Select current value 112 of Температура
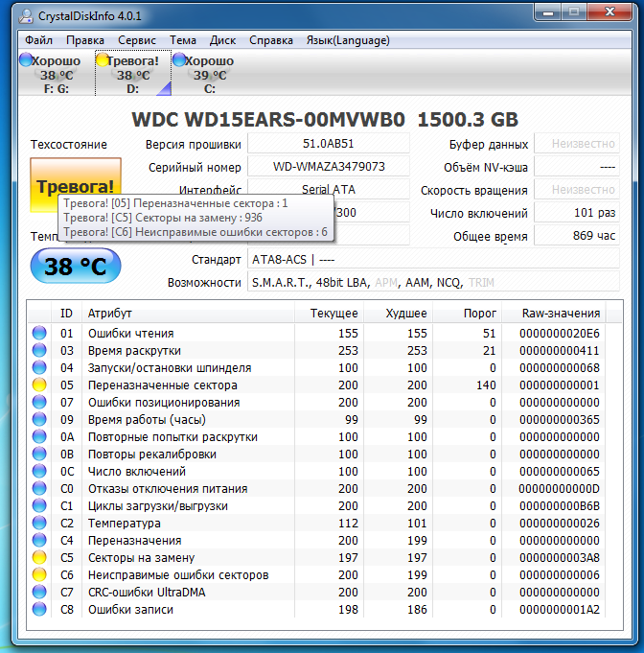This screenshot has width=644, height=653. pos(348,523)
